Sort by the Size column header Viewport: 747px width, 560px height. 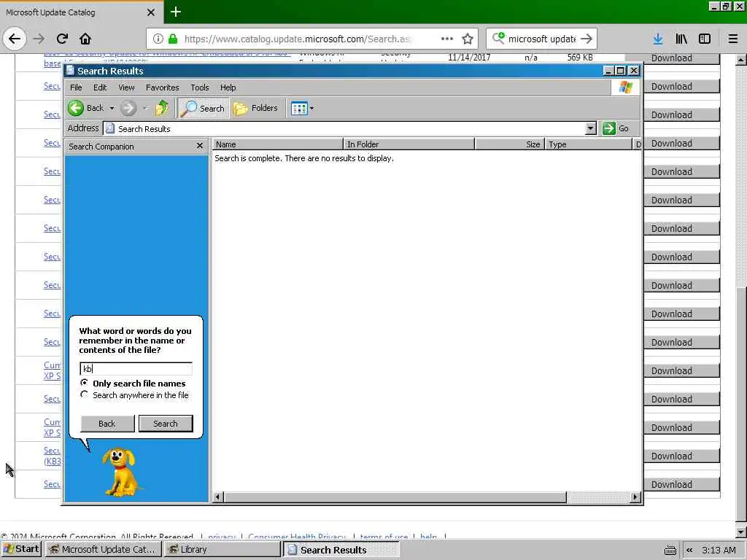pyautogui.click(x=509, y=144)
